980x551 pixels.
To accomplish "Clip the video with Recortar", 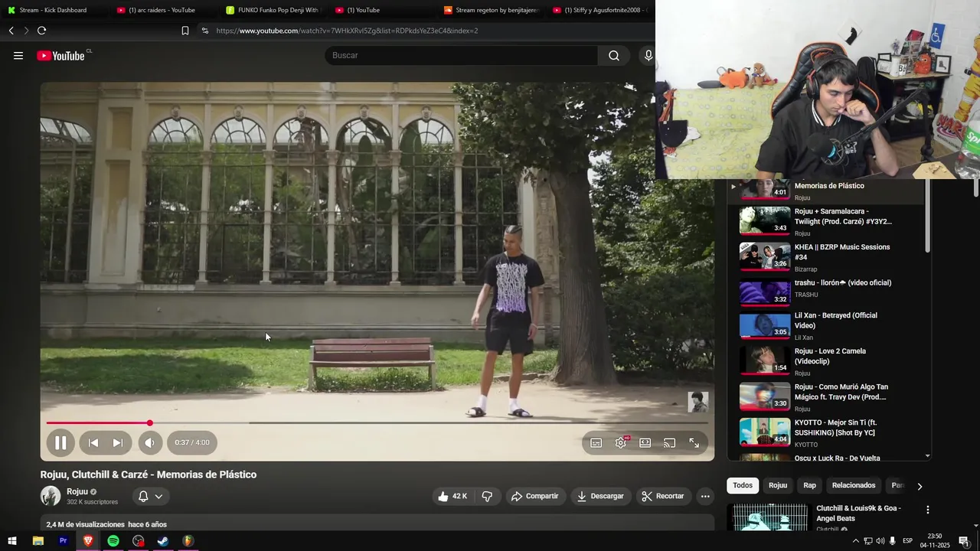I will tap(663, 496).
